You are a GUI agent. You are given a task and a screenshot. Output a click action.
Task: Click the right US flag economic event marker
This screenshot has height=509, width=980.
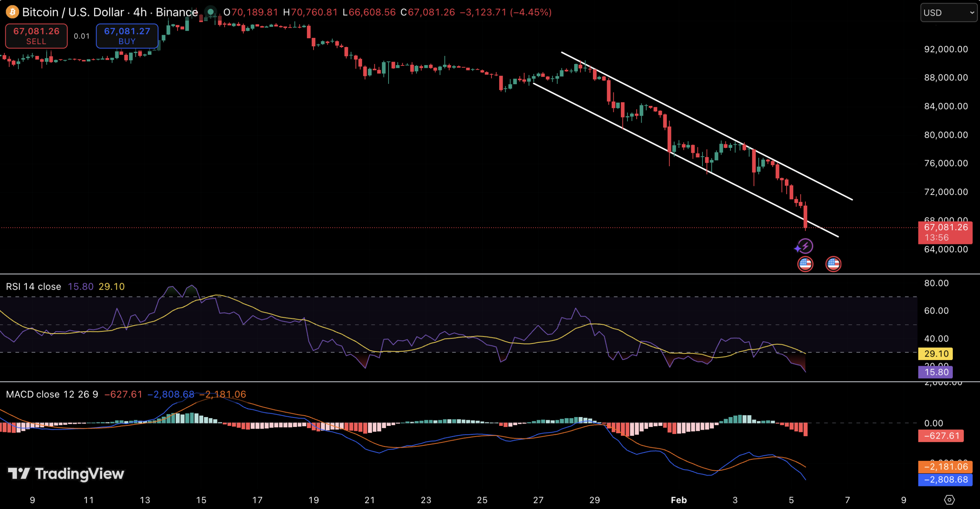834,264
